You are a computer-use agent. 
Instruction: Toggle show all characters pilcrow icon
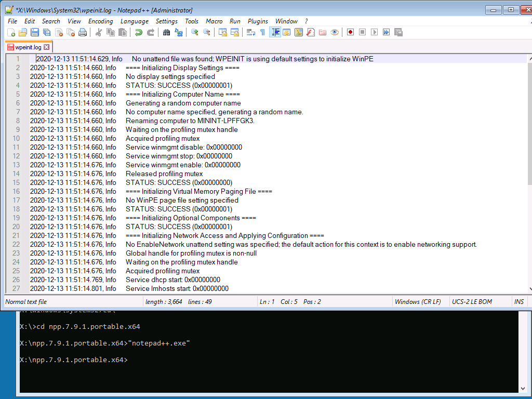coord(262,32)
